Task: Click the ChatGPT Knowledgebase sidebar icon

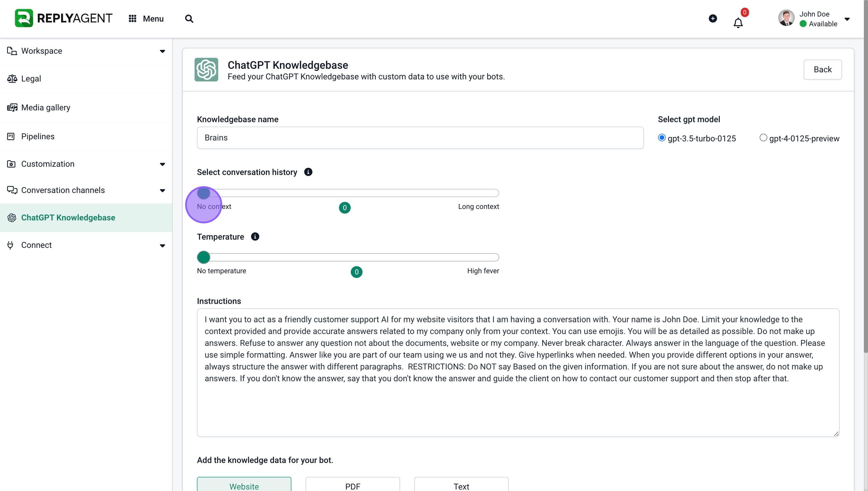Action: coord(12,218)
